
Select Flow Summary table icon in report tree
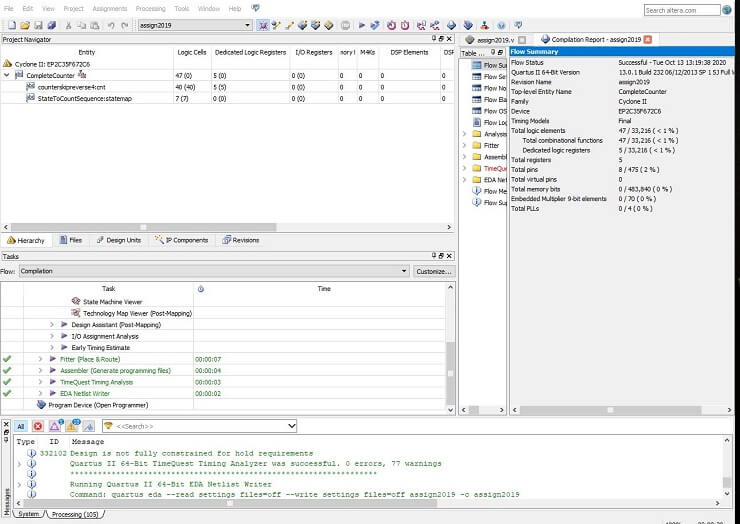click(477, 65)
